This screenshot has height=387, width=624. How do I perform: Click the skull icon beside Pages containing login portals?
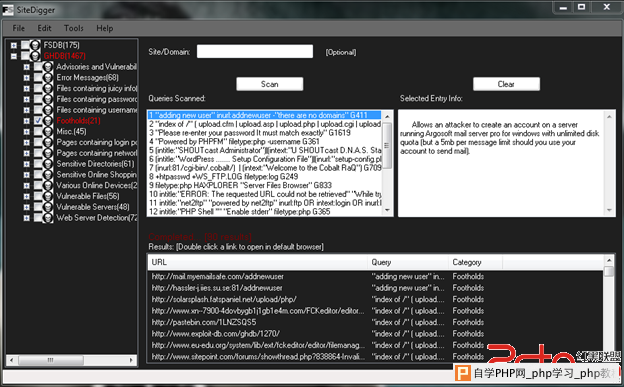(x=48, y=142)
